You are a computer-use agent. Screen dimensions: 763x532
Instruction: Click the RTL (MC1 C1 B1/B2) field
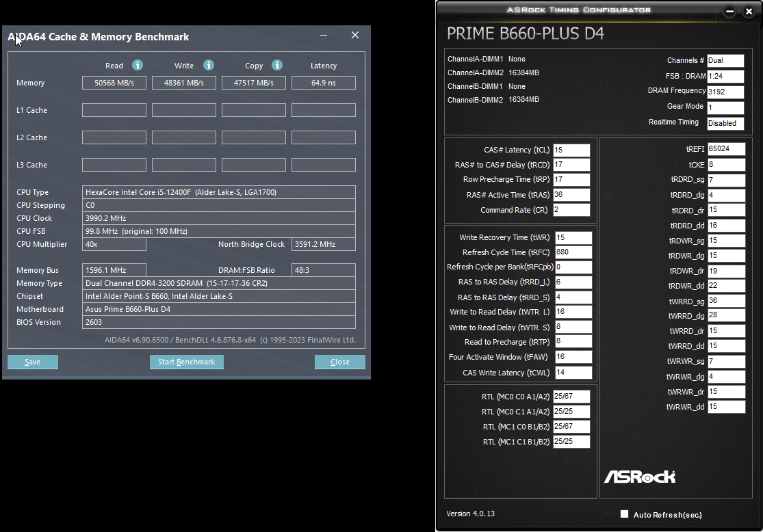(x=572, y=442)
